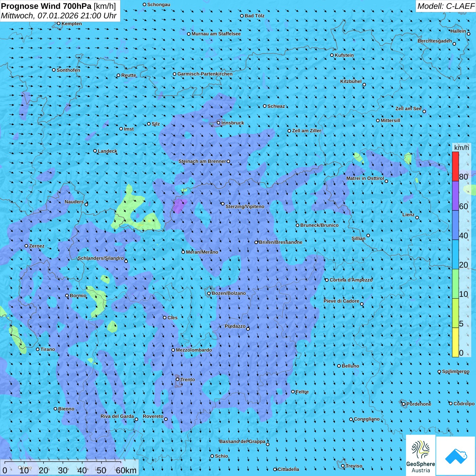Screen dimensions: 476x476
Task: Click the 'Tirano' map label
Action: coord(48,349)
